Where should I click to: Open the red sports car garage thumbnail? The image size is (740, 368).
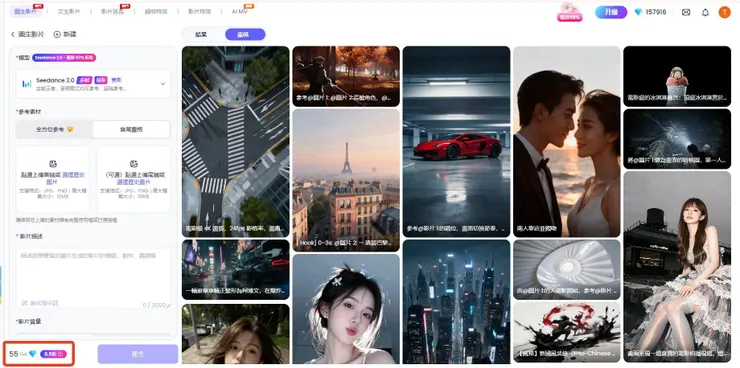[x=456, y=142]
